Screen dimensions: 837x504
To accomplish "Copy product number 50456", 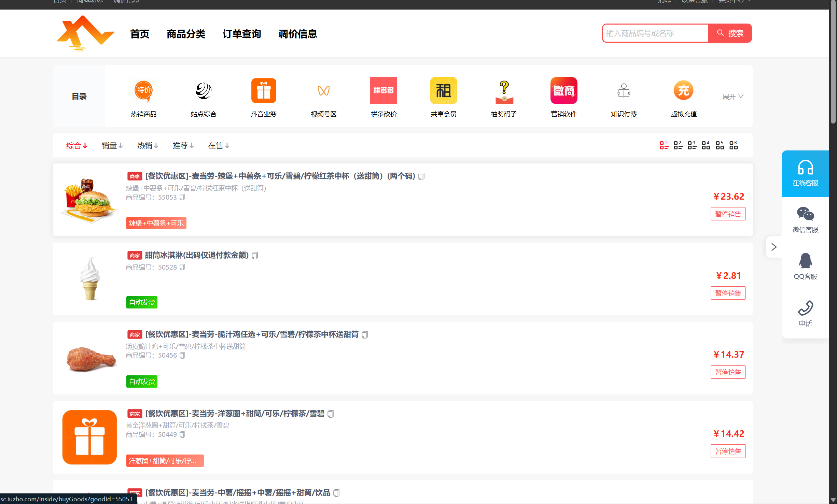I will (x=182, y=356).
